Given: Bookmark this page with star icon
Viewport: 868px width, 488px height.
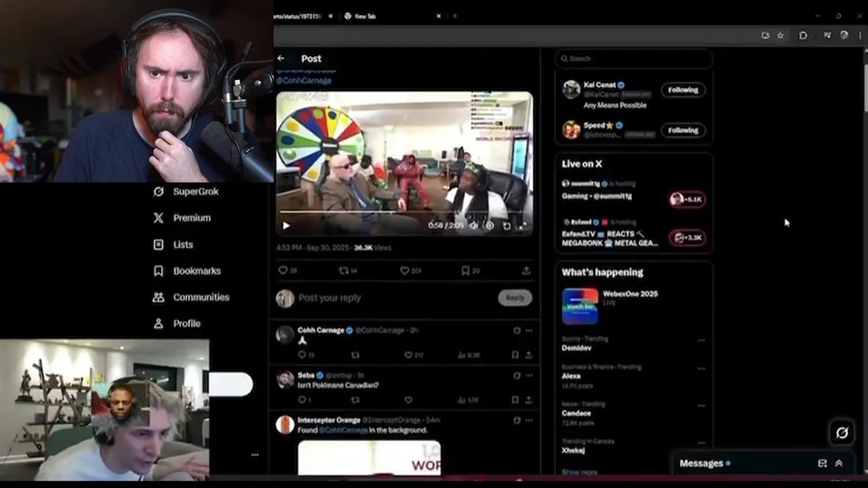Looking at the screenshot, I should (781, 35).
